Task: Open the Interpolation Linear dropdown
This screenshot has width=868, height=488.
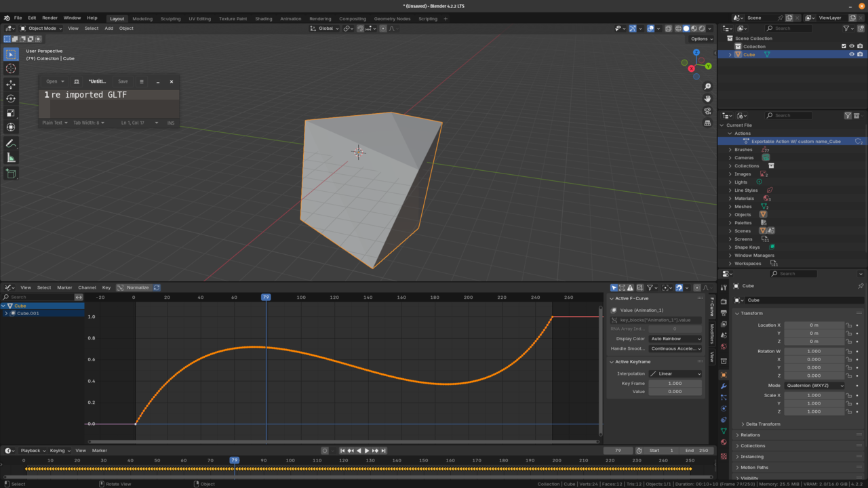Action: (675, 373)
